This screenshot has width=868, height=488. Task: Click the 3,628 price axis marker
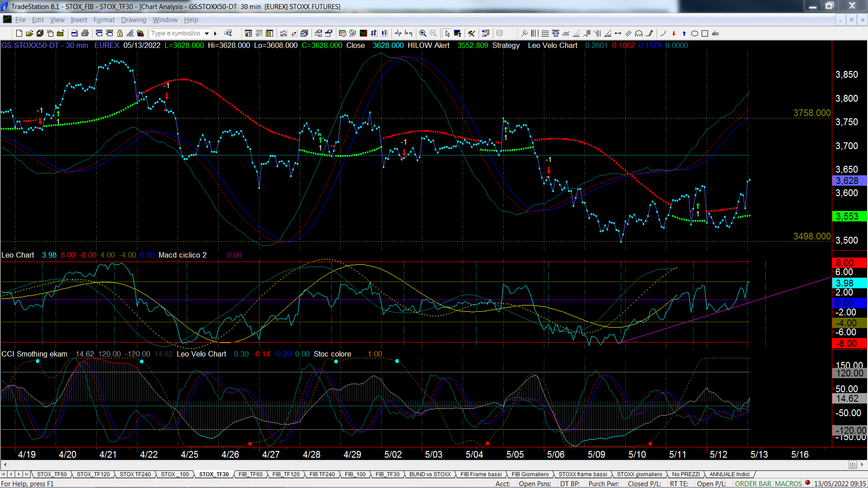tap(849, 181)
